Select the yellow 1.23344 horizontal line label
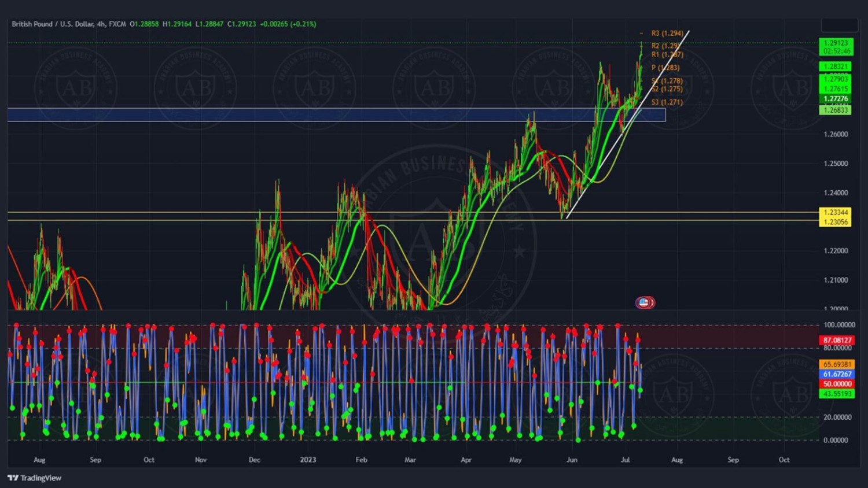 (x=836, y=212)
